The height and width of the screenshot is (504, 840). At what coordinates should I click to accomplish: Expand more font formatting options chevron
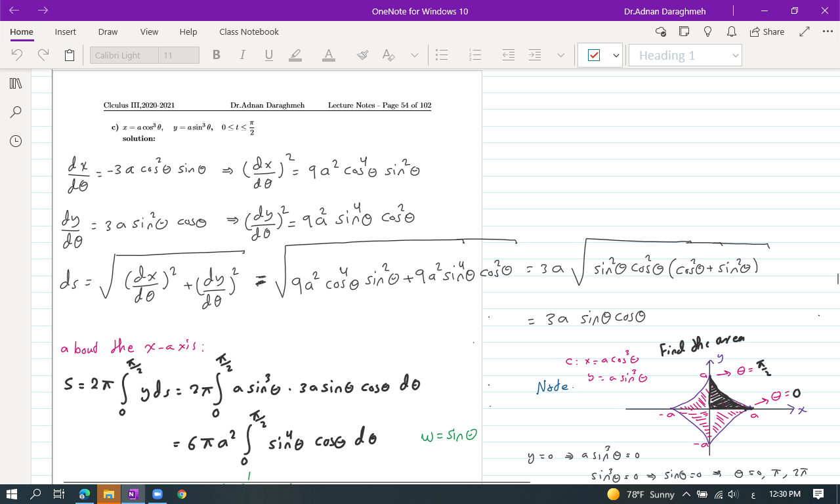coord(415,56)
